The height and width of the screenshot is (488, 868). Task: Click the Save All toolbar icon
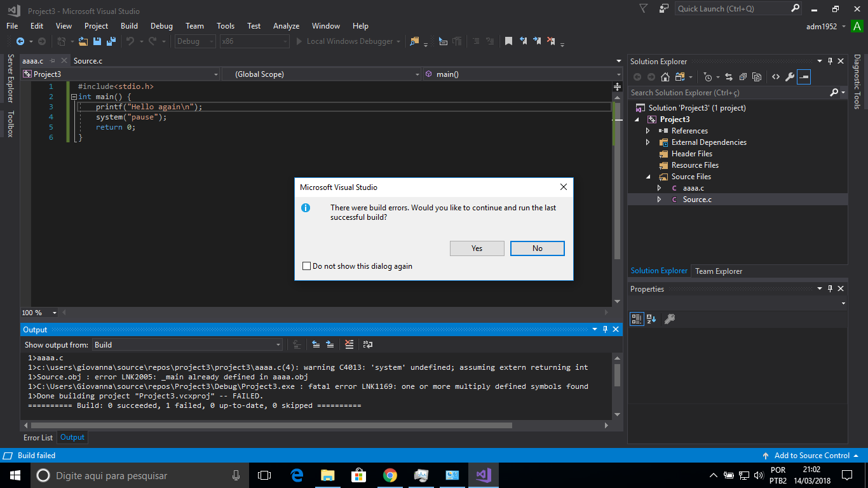pyautogui.click(x=111, y=41)
